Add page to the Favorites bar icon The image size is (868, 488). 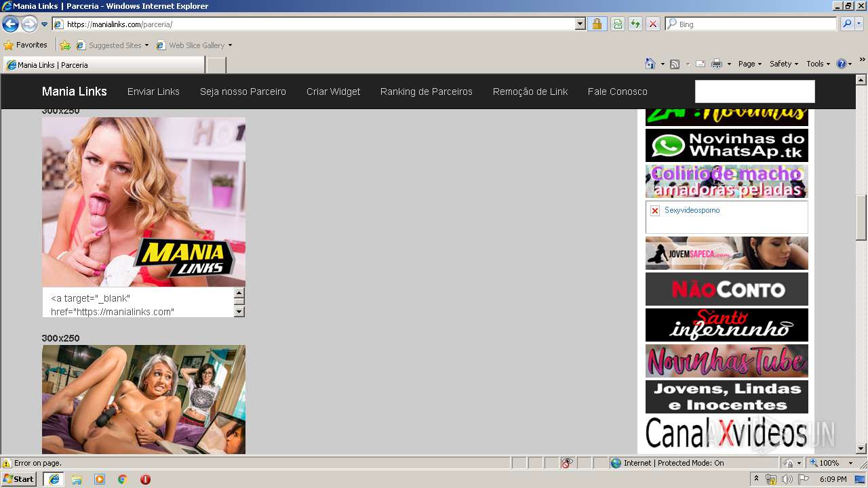(x=65, y=45)
